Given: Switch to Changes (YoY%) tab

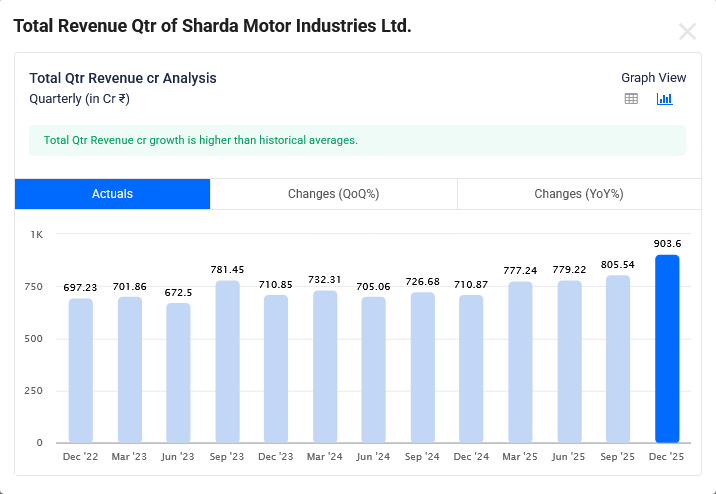Looking at the screenshot, I should pyautogui.click(x=579, y=194).
